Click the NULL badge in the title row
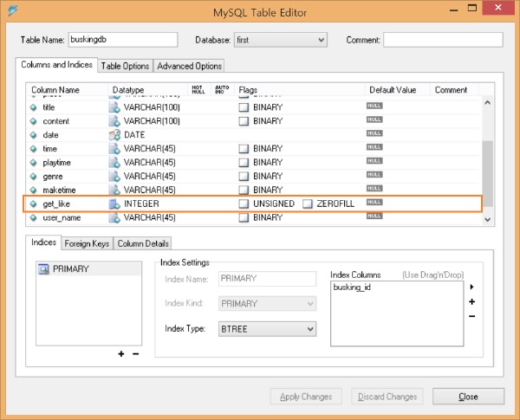 (x=374, y=107)
